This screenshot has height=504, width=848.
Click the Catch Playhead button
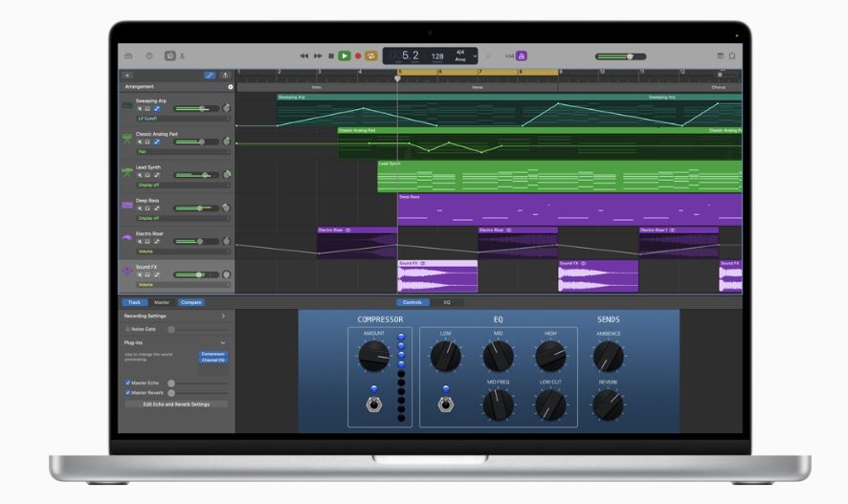tap(225, 76)
